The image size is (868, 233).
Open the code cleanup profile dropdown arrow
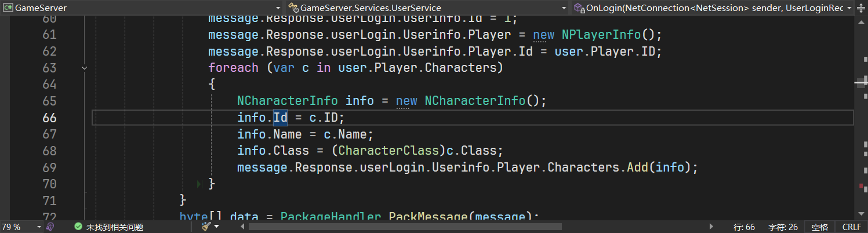[x=217, y=227]
